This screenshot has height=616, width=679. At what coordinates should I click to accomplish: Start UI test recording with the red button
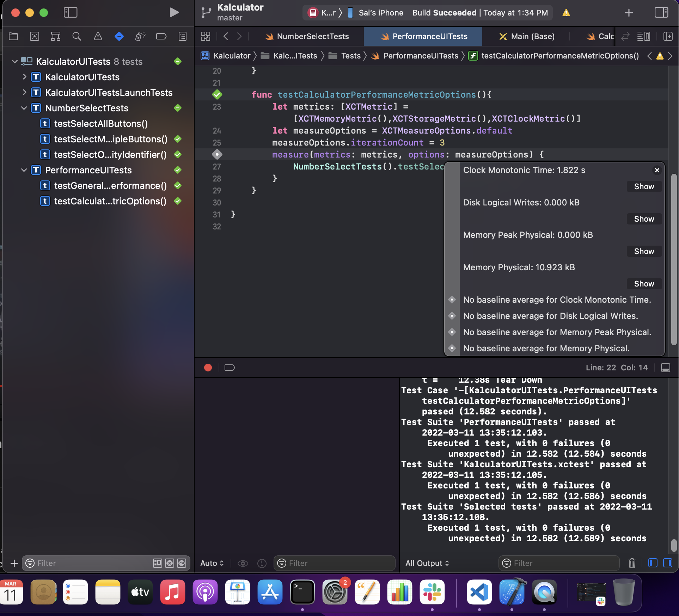point(208,368)
